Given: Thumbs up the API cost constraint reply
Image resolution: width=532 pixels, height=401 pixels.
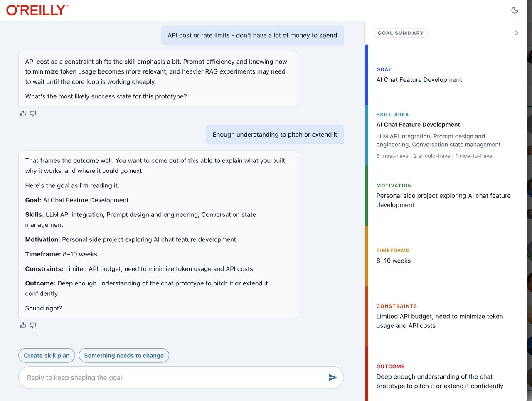Looking at the screenshot, I should point(23,114).
